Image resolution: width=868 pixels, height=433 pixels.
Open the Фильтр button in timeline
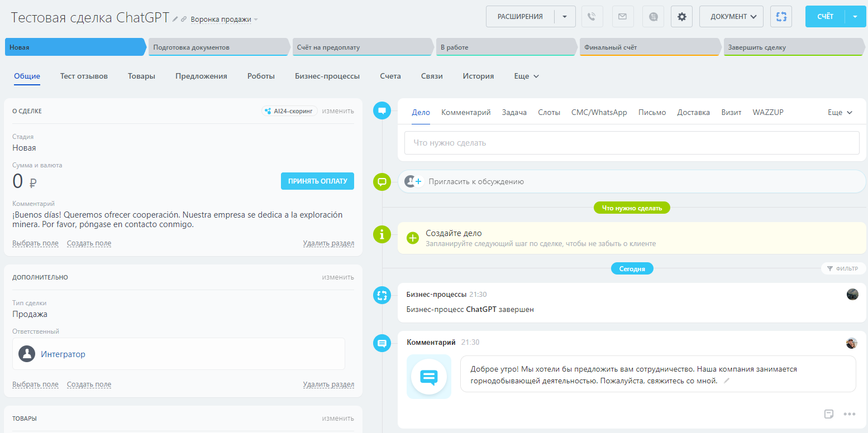click(843, 268)
